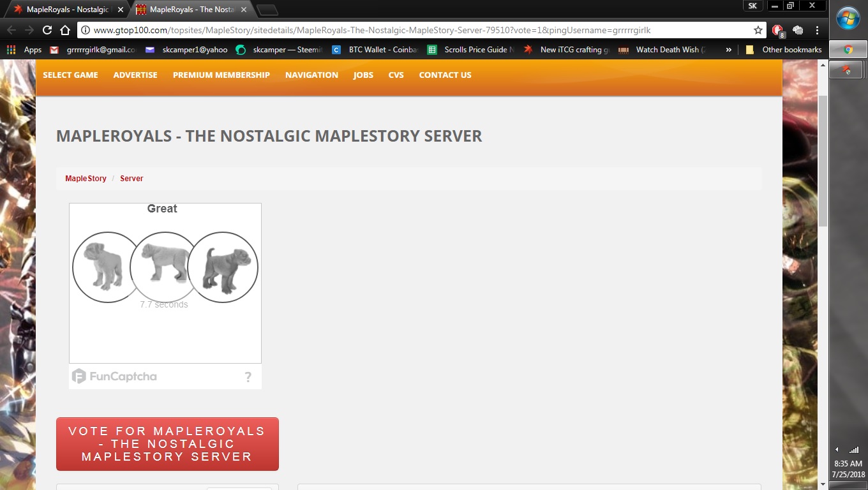868x490 pixels.
Task: Open the FunCaptcha help question mark
Action: [x=248, y=377]
